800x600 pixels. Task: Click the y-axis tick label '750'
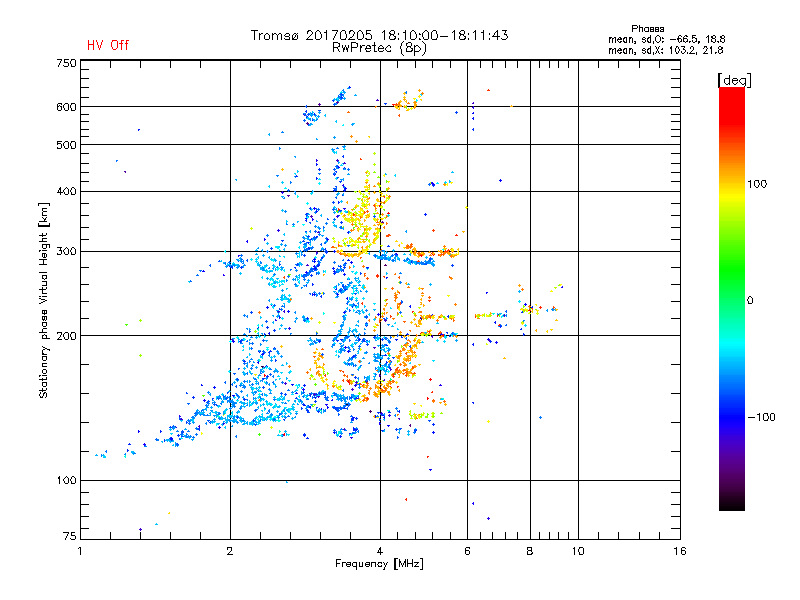point(66,63)
